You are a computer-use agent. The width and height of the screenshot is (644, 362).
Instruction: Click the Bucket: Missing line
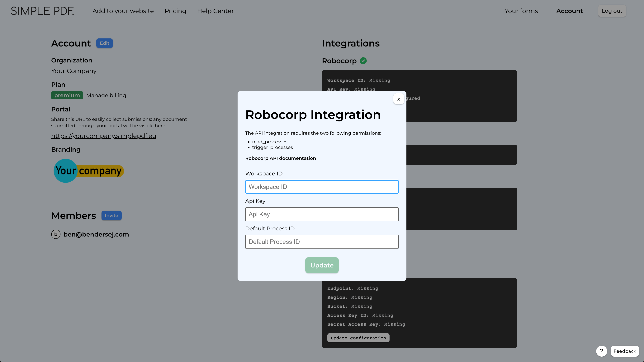click(x=349, y=306)
